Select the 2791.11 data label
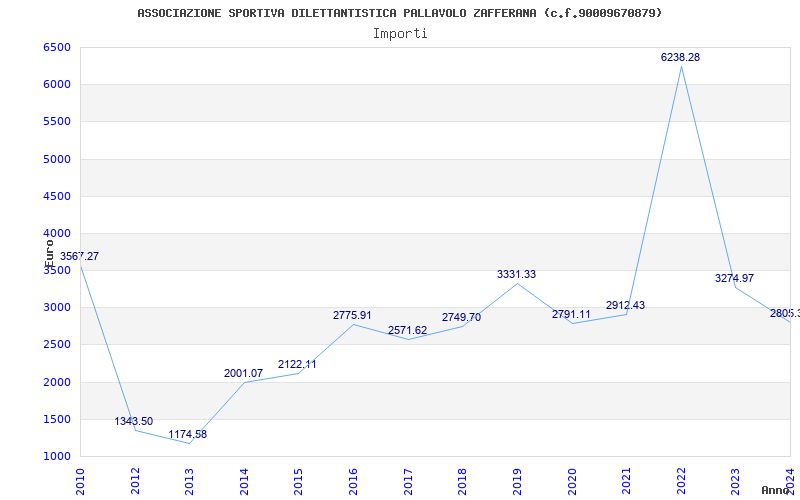This screenshot has height=500, width=800. click(x=571, y=314)
